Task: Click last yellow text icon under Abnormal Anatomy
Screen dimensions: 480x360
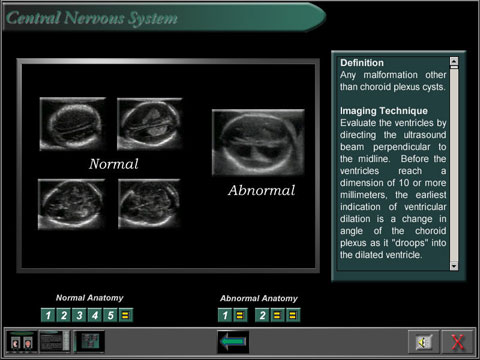Action: [x=293, y=315]
